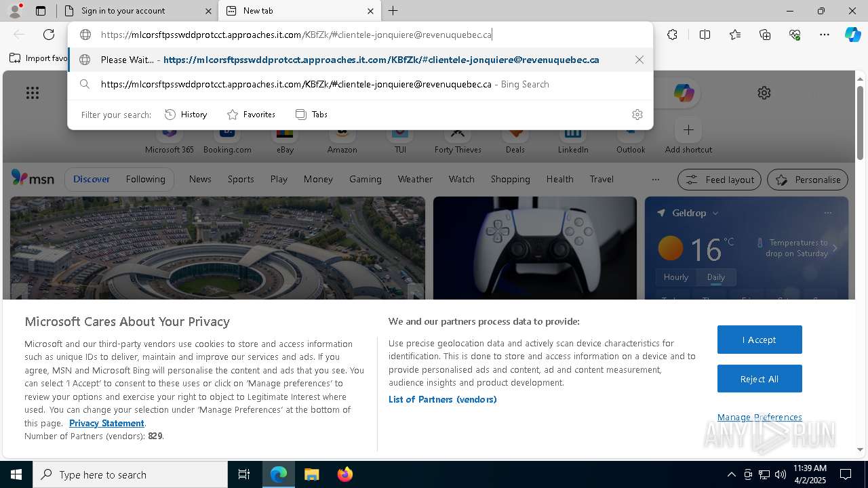The height and width of the screenshot is (488, 868).
Task: Open the network tray icon
Action: click(764, 474)
